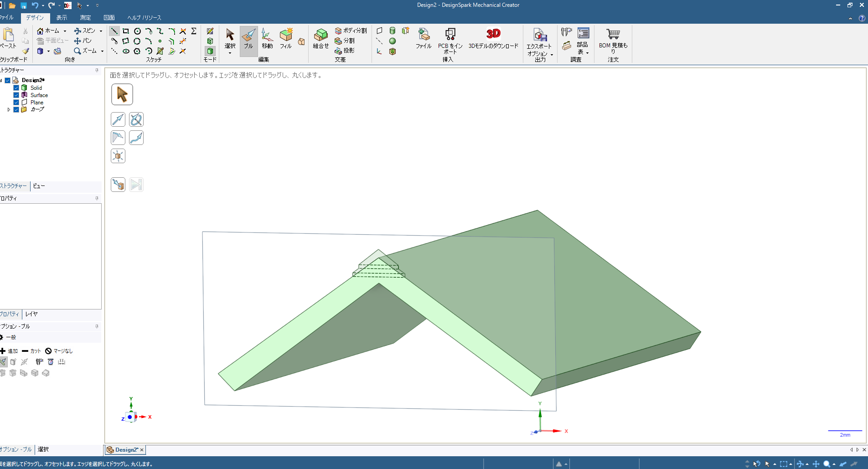Click the フィル (Fill) tool
868x469 pixels.
click(286, 39)
